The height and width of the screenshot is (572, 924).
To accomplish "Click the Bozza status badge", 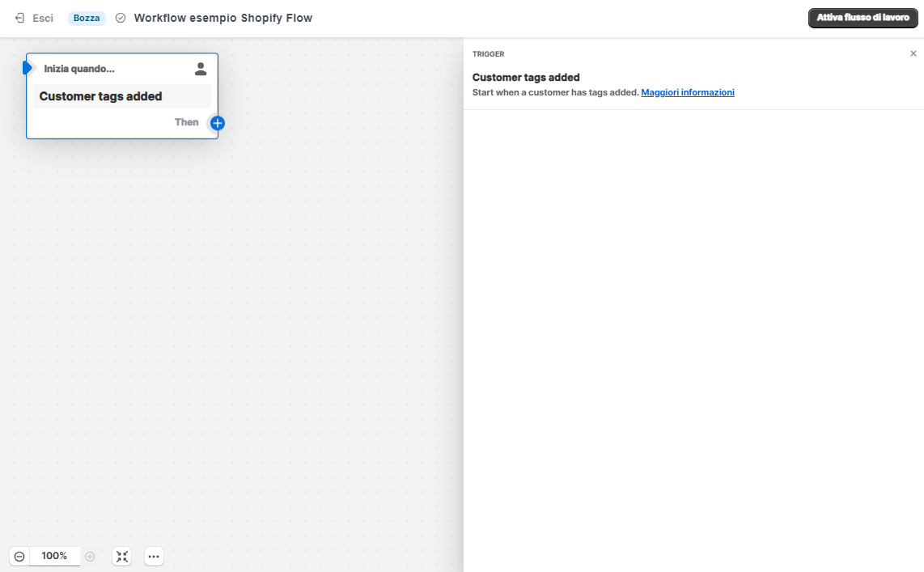I will 86,17.
